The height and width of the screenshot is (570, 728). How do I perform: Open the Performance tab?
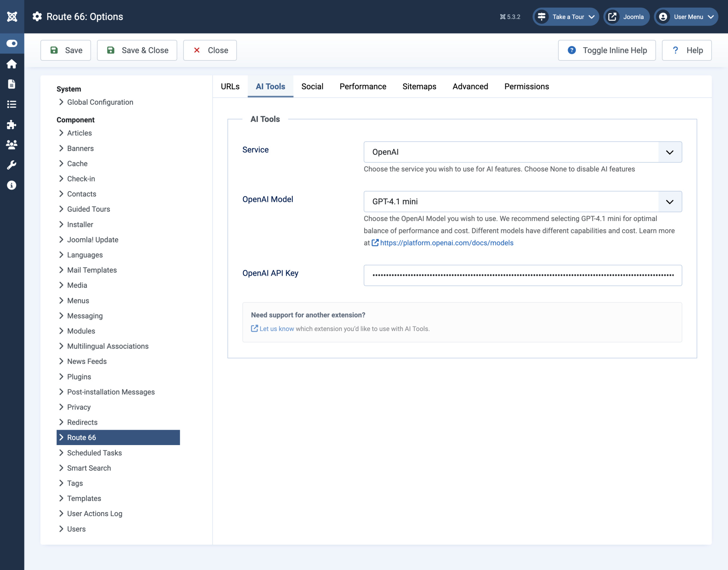click(x=363, y=86)
